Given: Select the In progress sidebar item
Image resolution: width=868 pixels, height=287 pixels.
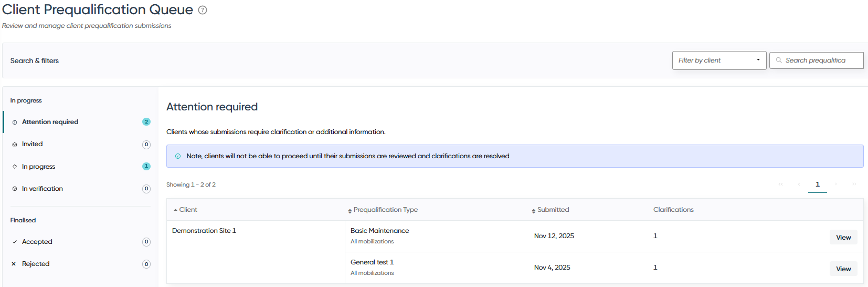Looking at the screenshot, I should pyautogui.click(x=81, y=167).
